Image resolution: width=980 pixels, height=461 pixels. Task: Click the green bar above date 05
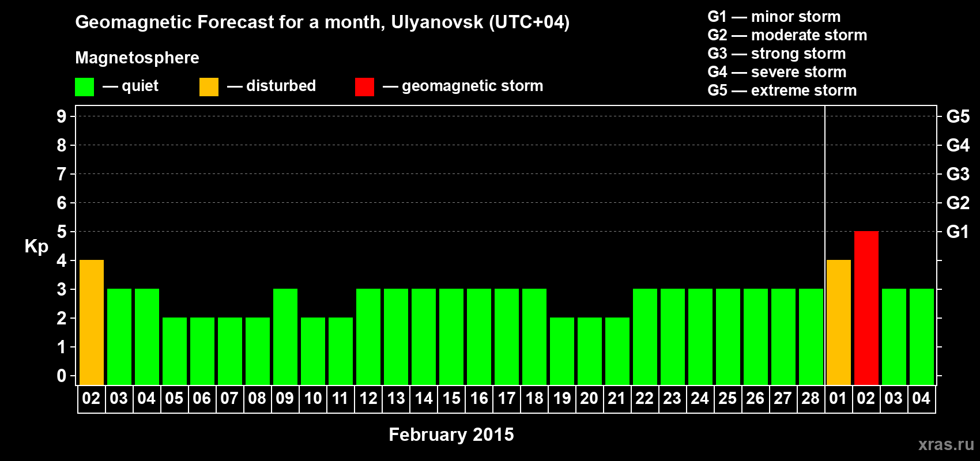(x=175, y=351)
